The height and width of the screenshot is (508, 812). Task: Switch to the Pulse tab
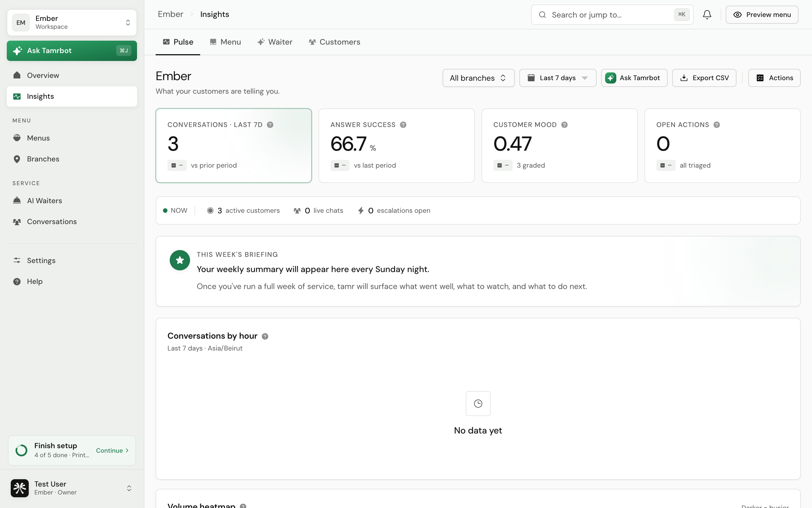click(x=178, y=42)
